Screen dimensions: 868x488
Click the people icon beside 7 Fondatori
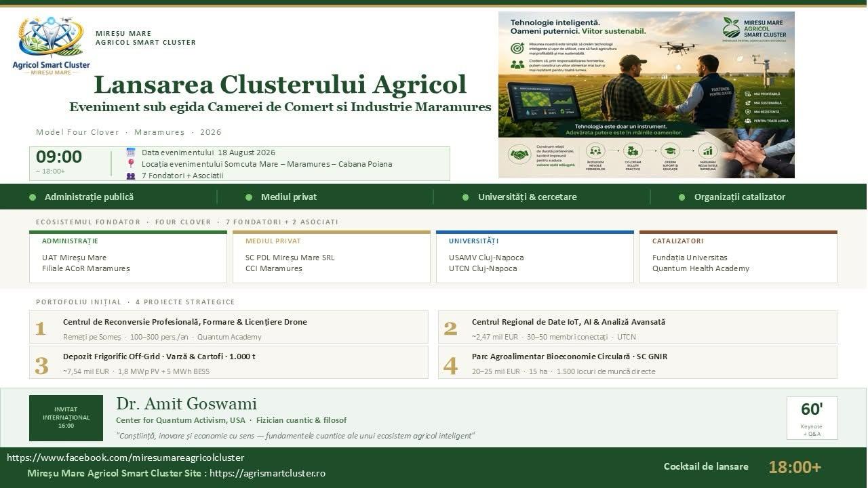pos(131,176)
